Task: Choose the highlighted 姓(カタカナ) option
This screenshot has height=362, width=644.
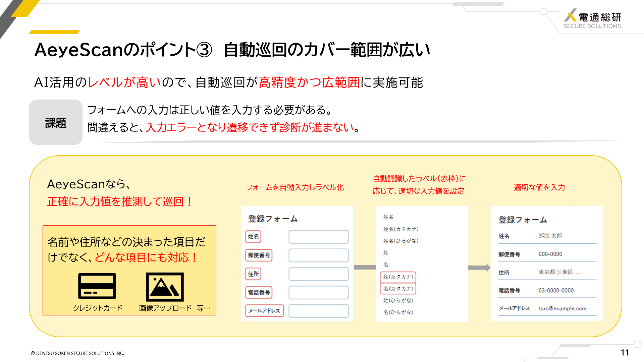Action: [x=398, y=277]
